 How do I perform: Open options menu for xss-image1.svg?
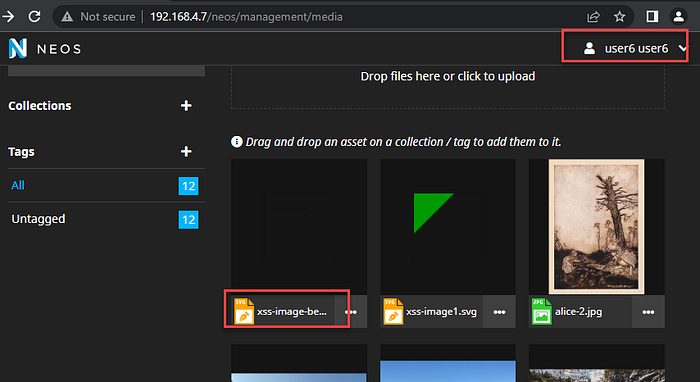[499, 312]
